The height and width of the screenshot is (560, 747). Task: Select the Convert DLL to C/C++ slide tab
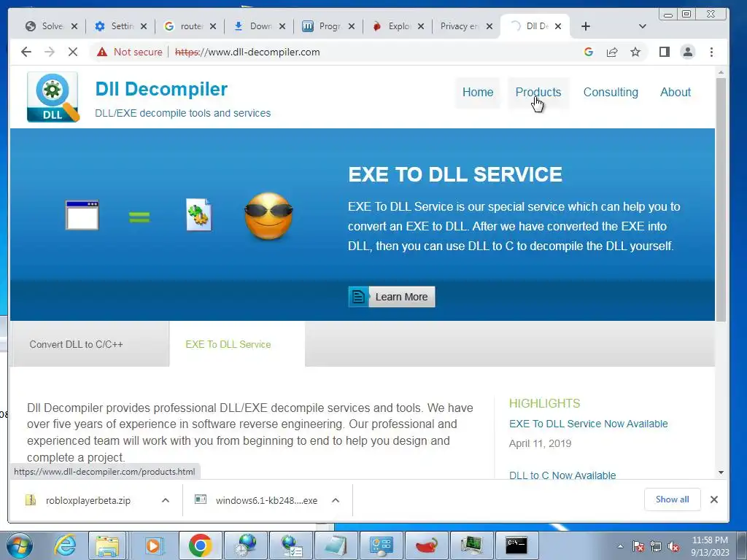(x=76, y=344)
